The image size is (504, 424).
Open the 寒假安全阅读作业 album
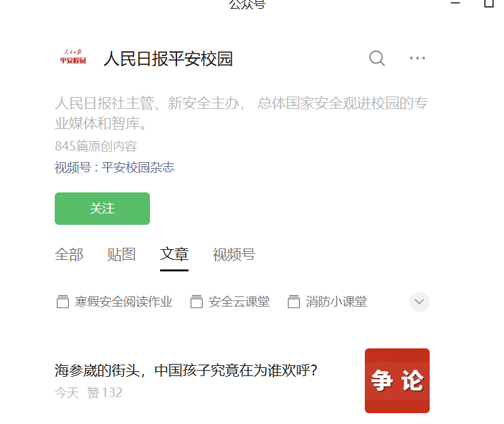tap(124, 302)
